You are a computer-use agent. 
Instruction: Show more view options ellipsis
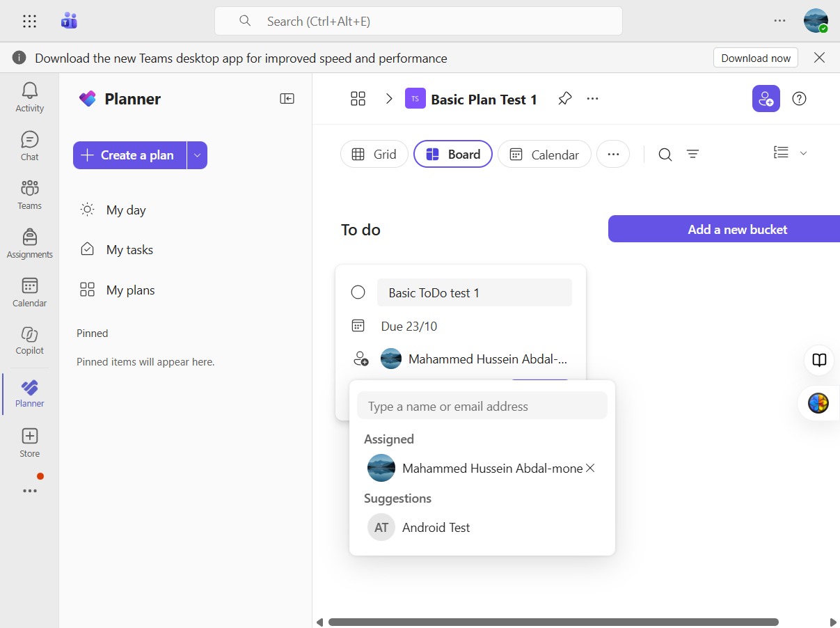613,155
